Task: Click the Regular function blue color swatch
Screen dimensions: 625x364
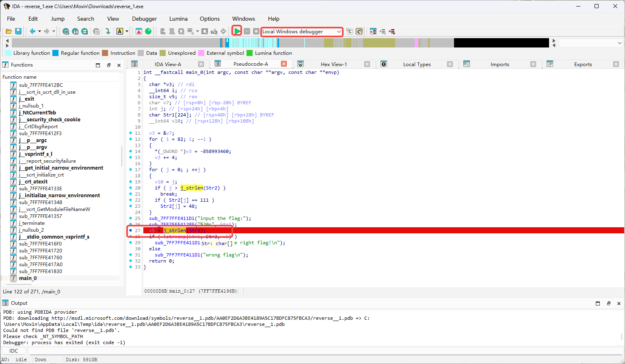Action: click(56, 53)
